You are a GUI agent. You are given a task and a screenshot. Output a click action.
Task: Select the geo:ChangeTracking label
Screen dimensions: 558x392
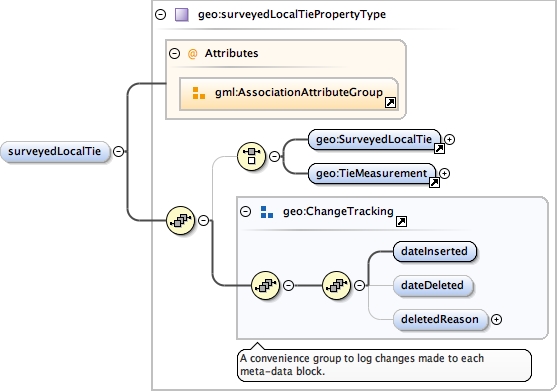pyautogui.click(x=338, y=211)
